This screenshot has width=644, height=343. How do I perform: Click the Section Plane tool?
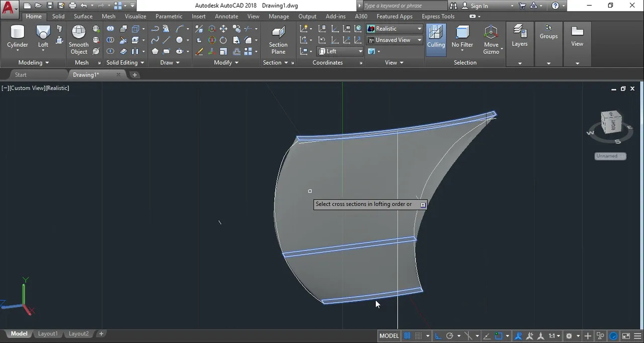coord(278,39)
